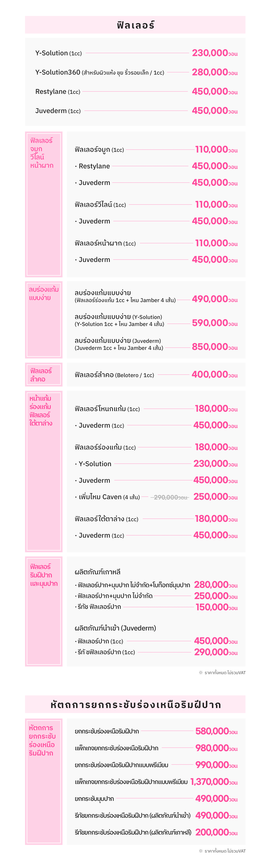Select the ฟิลเลอร์จมูก (1cc) item
Image resolution: width=270 pixels, height=868 pixels.
99,150
